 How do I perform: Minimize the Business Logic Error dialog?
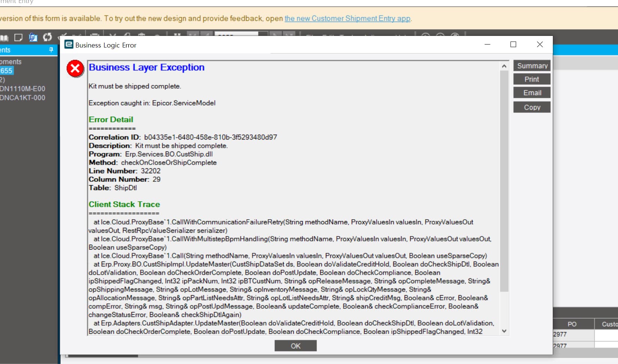[x=487, y=45]
